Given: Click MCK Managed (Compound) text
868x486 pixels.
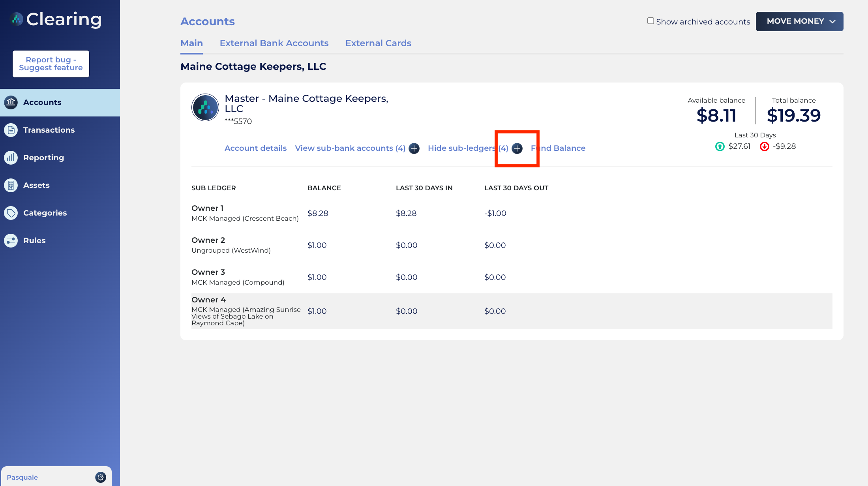Looking at the screenshot, I should point(238,283).
